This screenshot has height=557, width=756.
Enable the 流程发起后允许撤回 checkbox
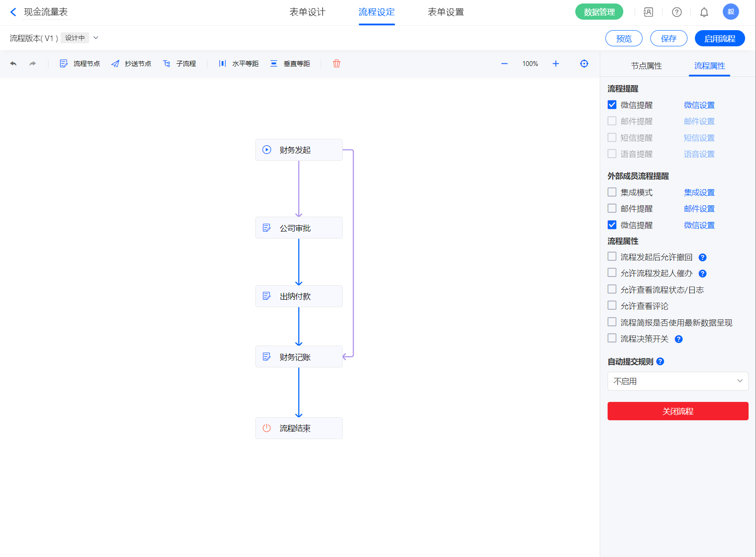click(x=612, y=256)
